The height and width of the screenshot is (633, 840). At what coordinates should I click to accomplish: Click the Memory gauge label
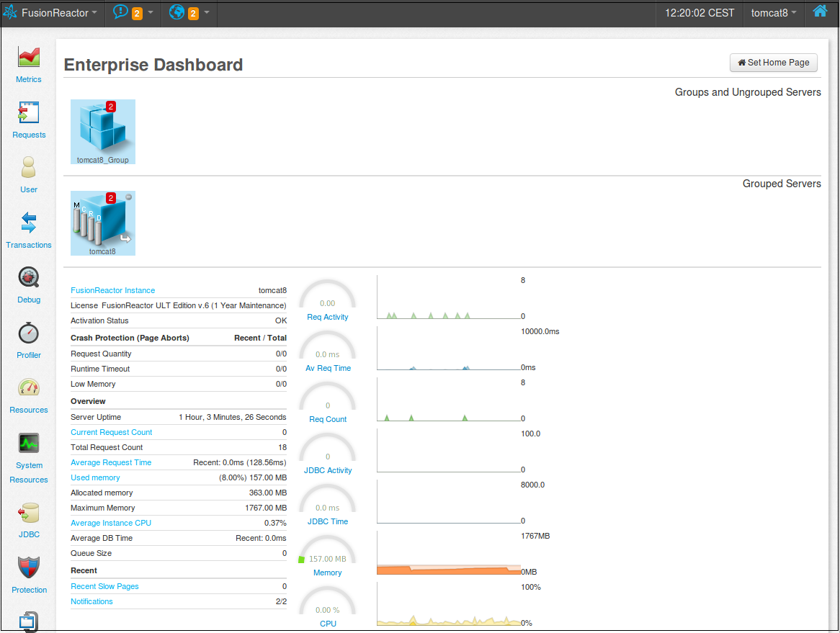tap(328, 573)
